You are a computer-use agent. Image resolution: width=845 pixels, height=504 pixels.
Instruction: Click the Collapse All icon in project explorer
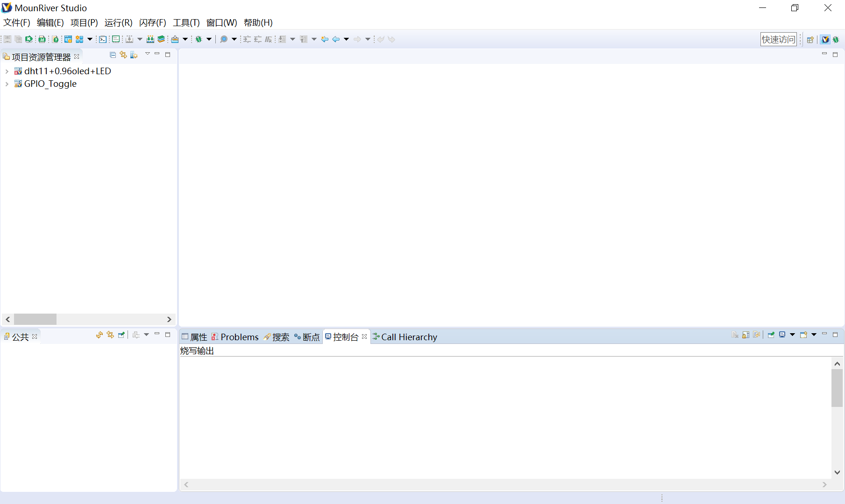pyautogui.click(x=113, y=55)
